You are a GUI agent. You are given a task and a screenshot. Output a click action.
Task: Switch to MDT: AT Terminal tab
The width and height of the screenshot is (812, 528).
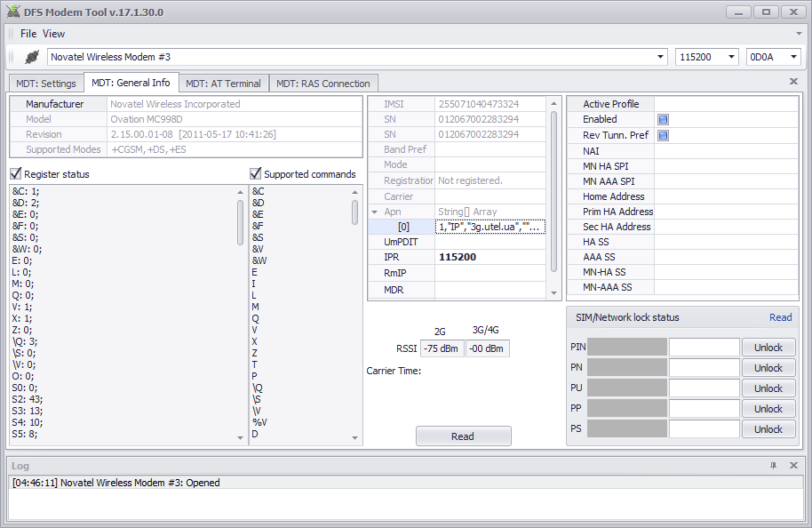223,84
